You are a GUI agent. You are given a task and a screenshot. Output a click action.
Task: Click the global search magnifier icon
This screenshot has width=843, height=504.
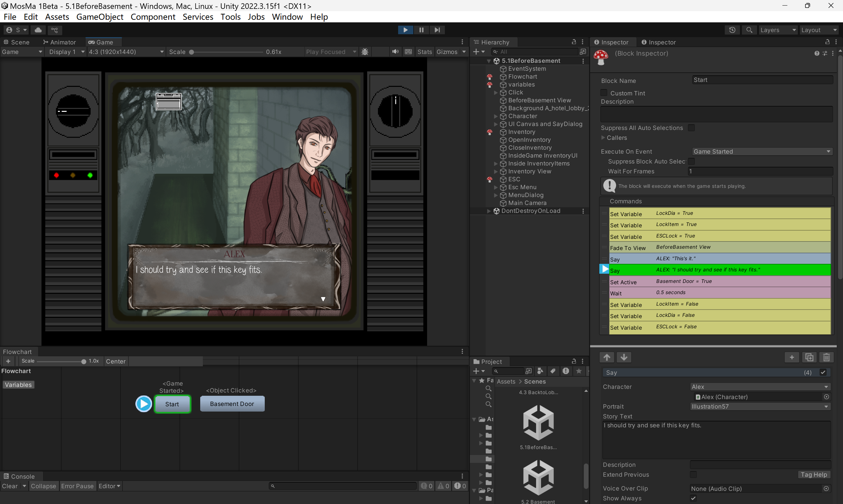[x=749, y=30]
